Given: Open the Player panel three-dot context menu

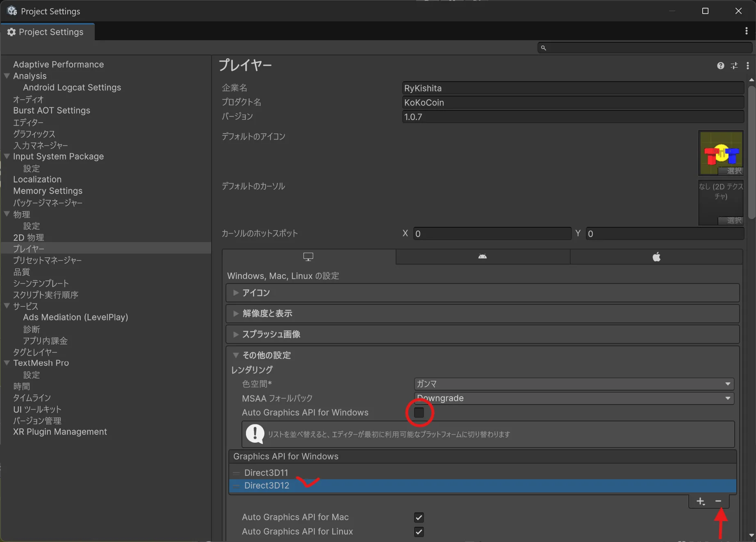Looking at the screenshot, I should pyautogui.click(x=748, y=66).
